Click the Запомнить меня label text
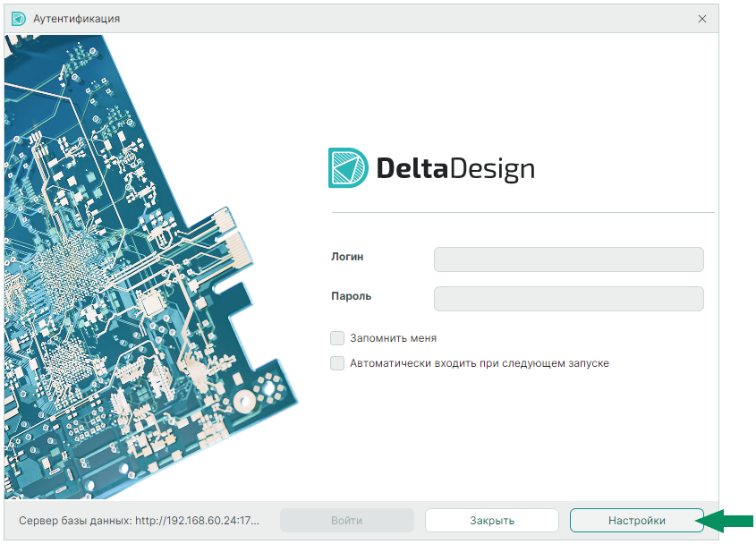The image size is (756, 544). click(393, 338)
